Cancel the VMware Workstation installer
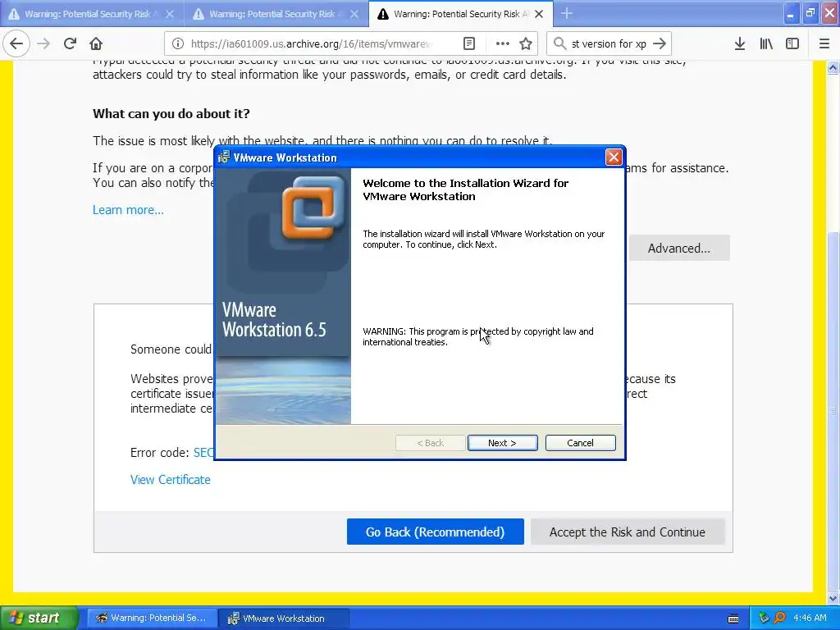840x630 pixels. pyautogui.click(x=580, y=443)
